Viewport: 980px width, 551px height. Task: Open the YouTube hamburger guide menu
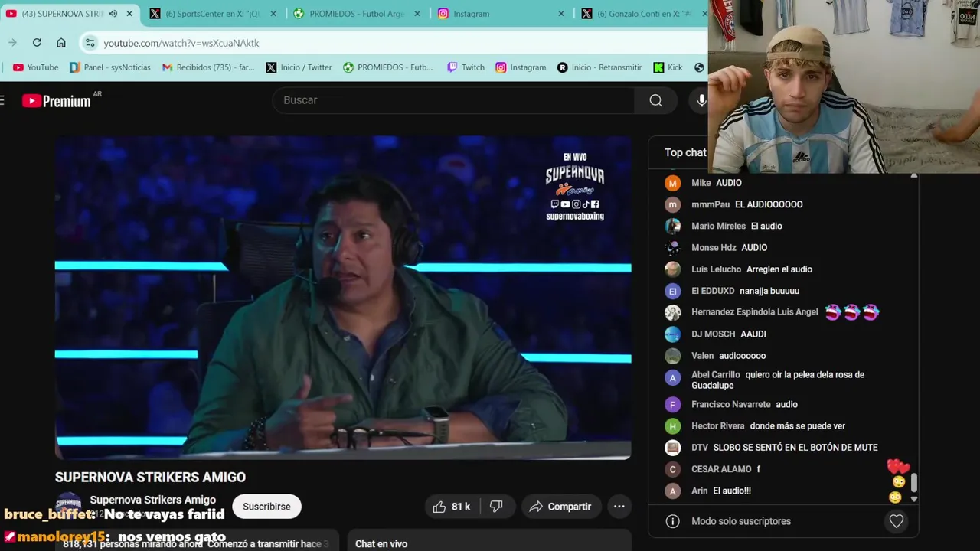(x=2, y=100)
